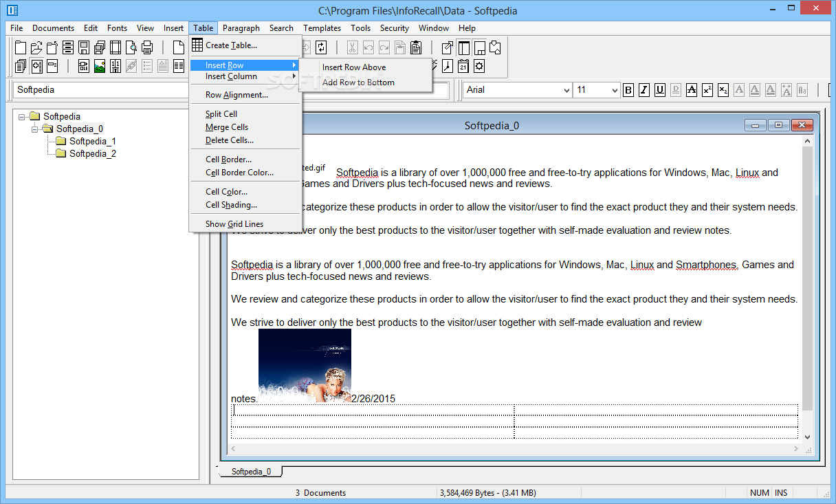Click the Softpedia title input field
The height and width of the screenshot is (504, 836).
tap(102, 90)
